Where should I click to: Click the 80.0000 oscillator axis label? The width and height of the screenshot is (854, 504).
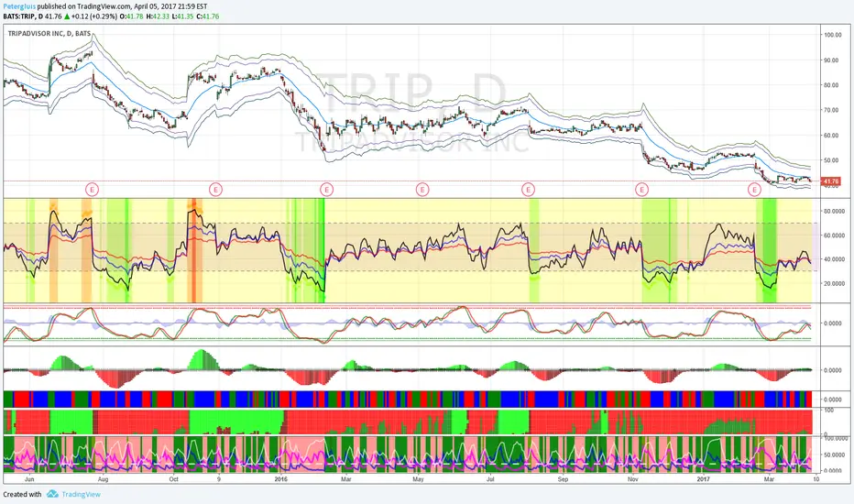(x=834, y=212)
